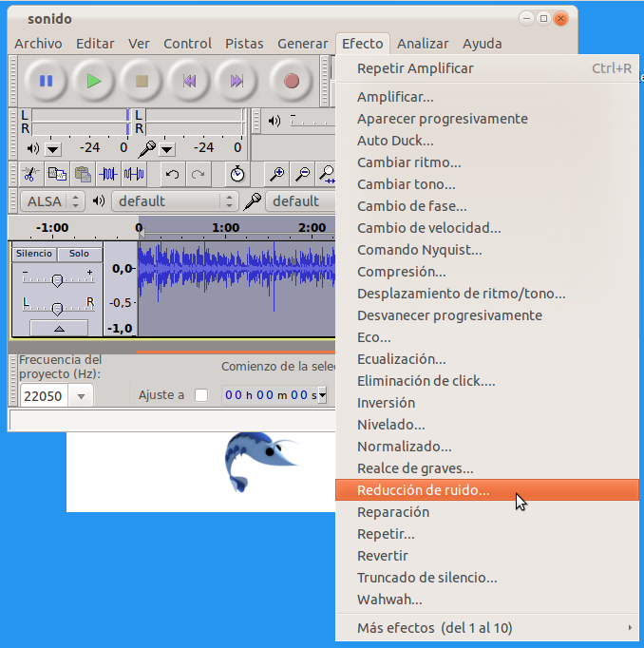Click the speaker icon in the mixer toolbar
This screenshot has width=644, height=648.
275,121
